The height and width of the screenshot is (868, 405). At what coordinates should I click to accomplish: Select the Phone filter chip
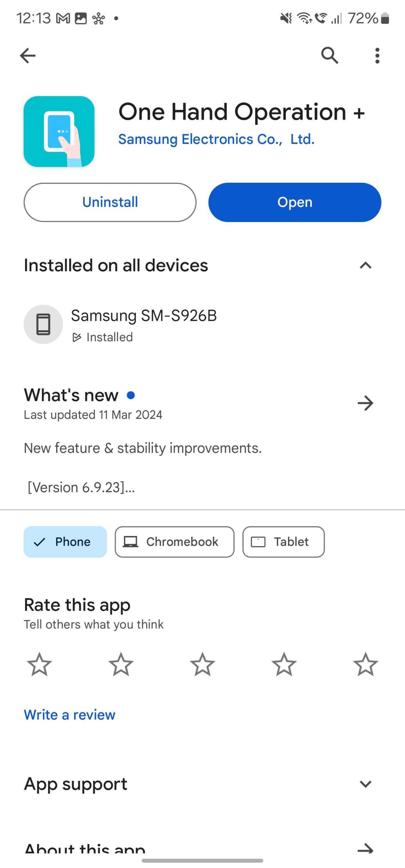point(65,541)
